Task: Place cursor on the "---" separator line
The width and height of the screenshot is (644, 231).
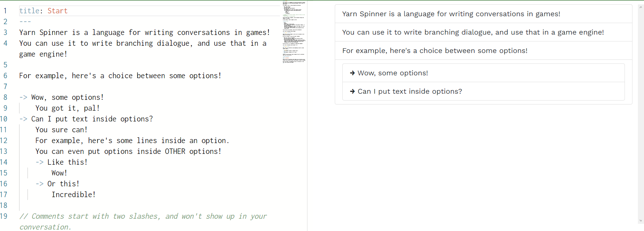Action: [x=25, y=21]
